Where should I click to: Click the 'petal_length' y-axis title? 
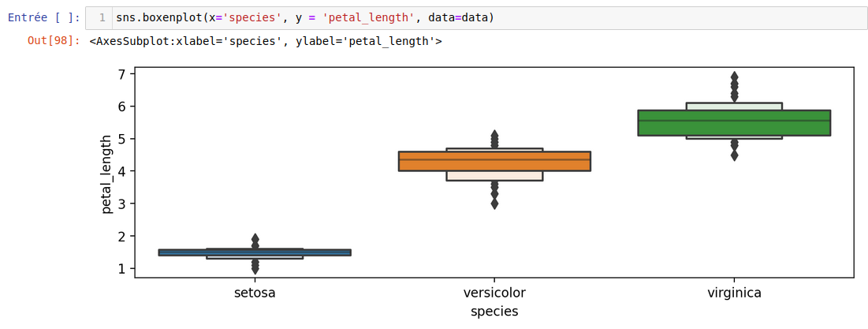click(x=107, y=174)
